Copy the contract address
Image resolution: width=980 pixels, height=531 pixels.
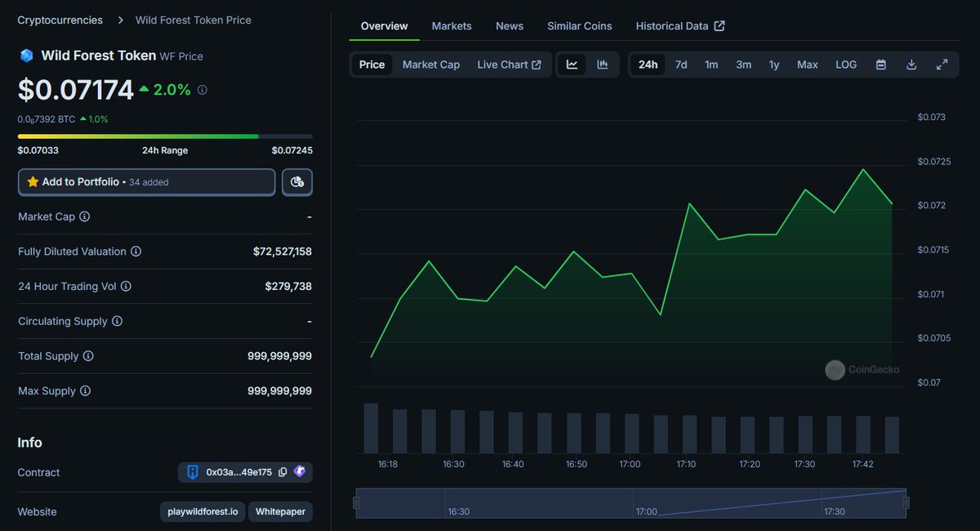pos(283,472)
